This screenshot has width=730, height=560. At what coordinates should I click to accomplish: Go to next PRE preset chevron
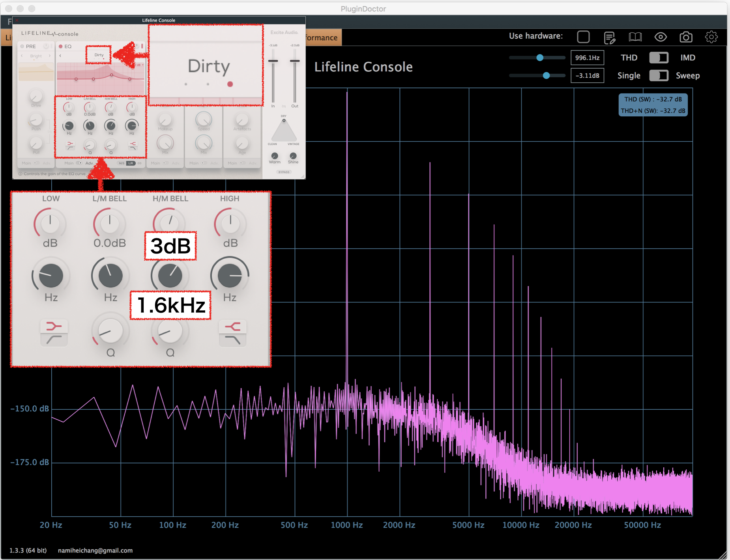click(50, 56)
